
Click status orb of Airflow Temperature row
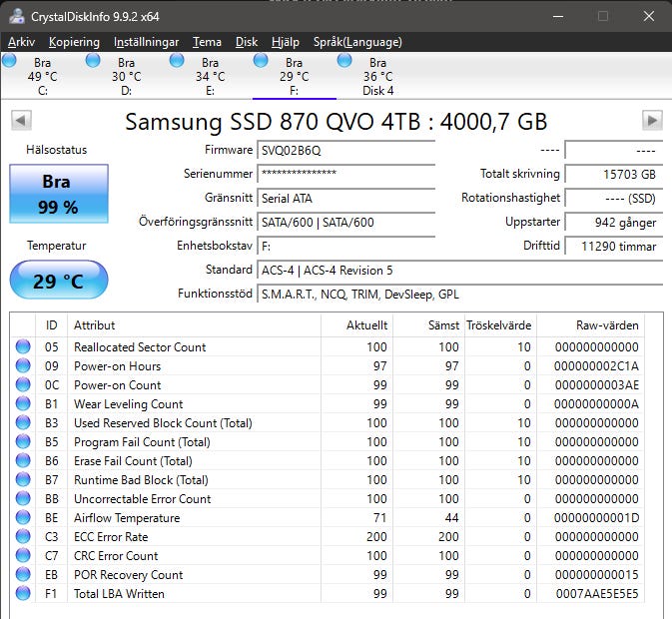tap(23, 517)
